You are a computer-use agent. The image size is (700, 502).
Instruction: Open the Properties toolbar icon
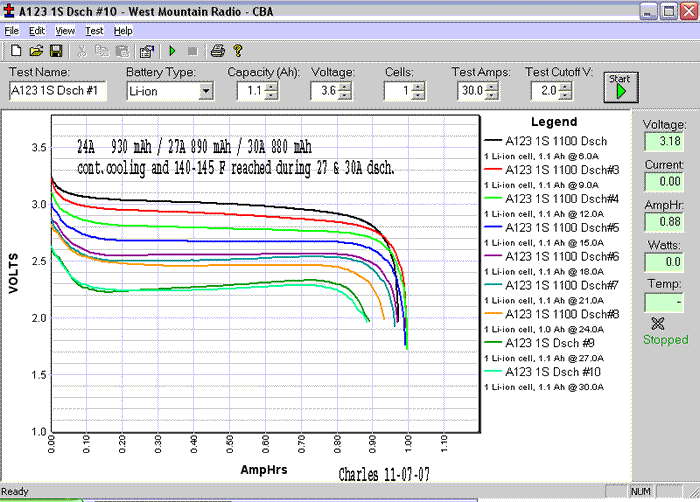(x=147, y=50)
